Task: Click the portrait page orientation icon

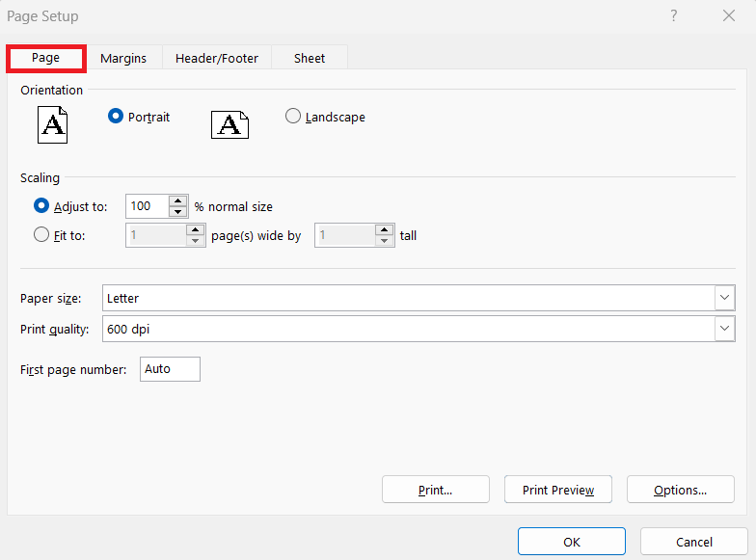Action: pyautogui.click(x=52, y=125)
